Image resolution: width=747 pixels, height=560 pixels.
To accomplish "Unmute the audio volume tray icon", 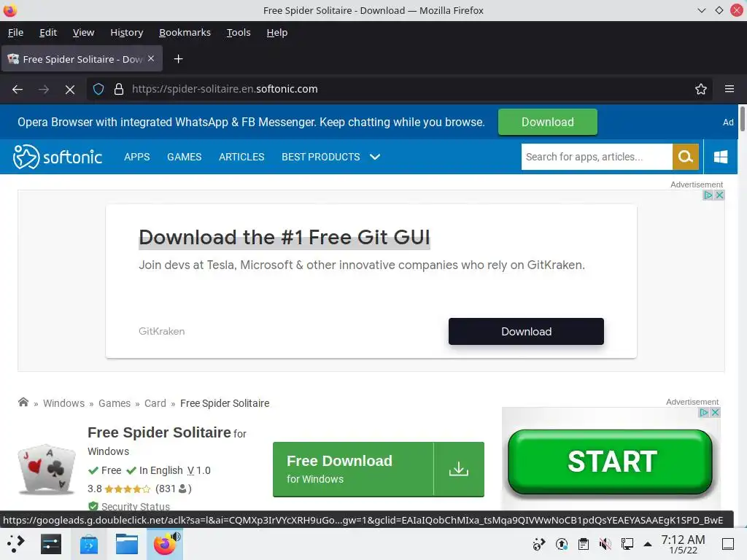I will tap(605, 544).
